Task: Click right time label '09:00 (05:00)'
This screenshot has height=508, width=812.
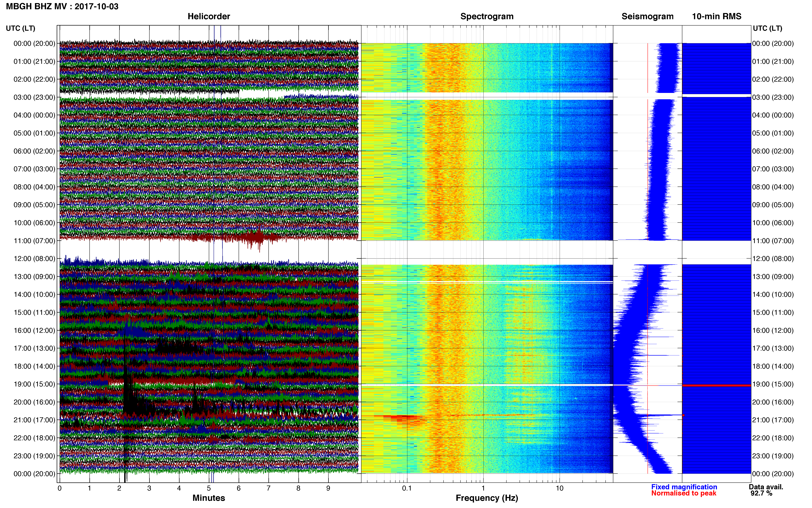Action: click(773, 205)
